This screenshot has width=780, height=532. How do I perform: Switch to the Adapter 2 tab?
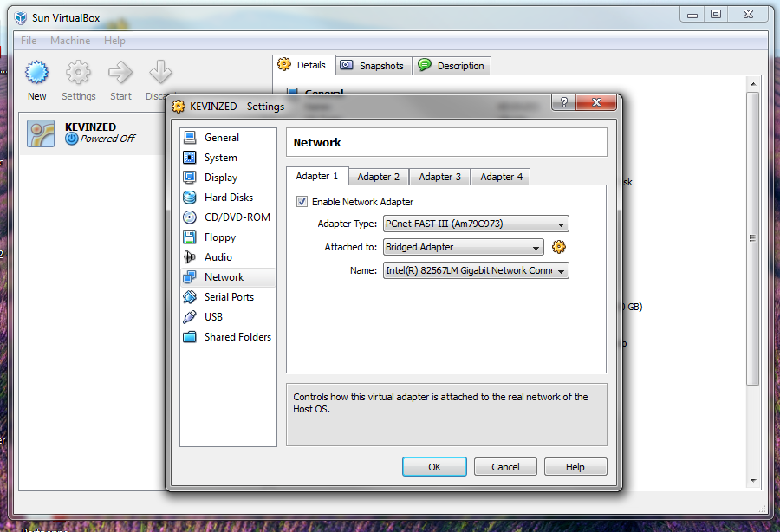pyautogui.click(x=379, y=177)
